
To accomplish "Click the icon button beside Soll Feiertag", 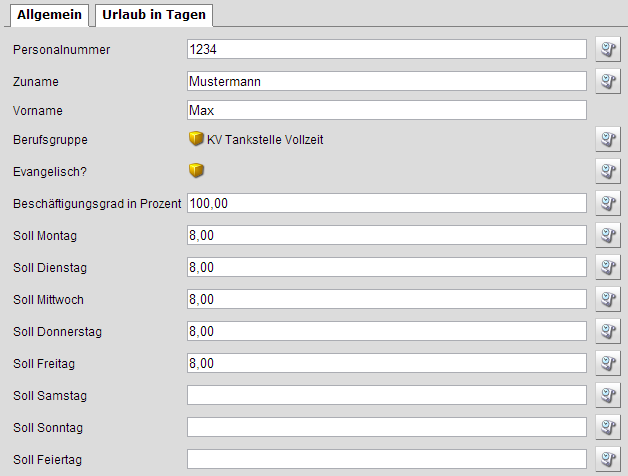I will point(608,459).
